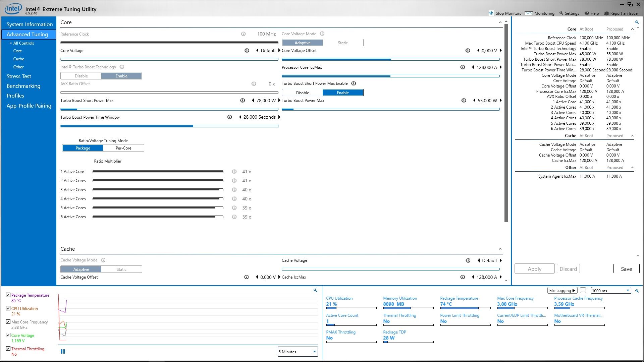
Task: Disable Turbo Boost Short Power Max
Action: click(x=302, y=93)
